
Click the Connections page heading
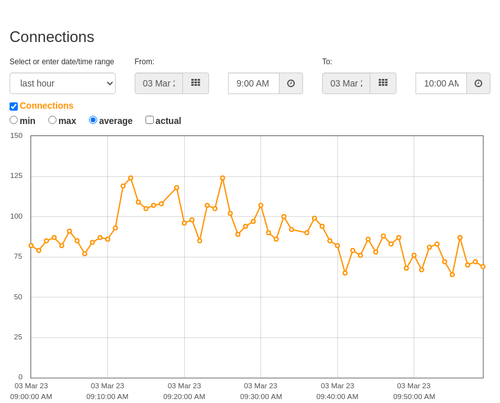click(52, 37)
